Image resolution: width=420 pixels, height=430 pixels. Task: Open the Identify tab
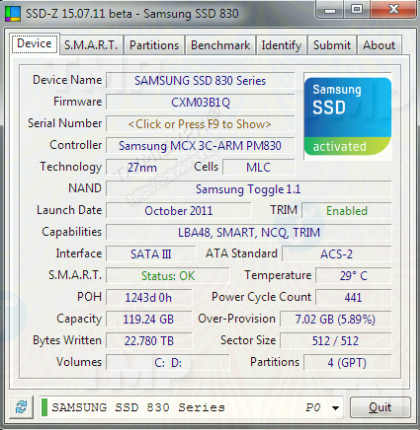[x=281, y=45]
